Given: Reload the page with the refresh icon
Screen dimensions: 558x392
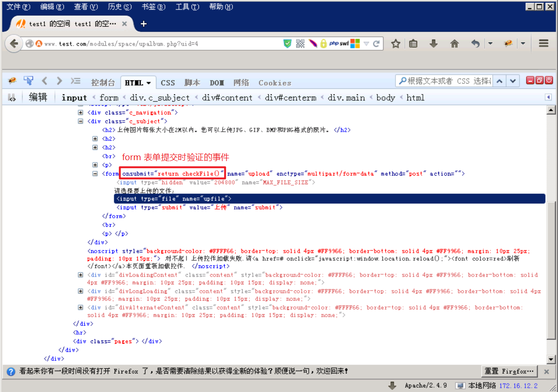Looking at the screenshot, I should point(376,43).
